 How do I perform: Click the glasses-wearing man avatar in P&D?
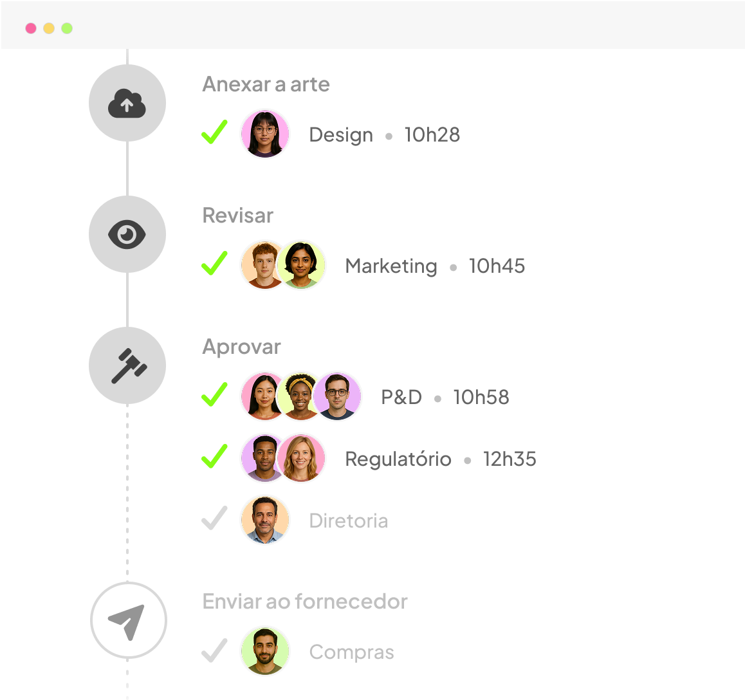pos(338,396)
